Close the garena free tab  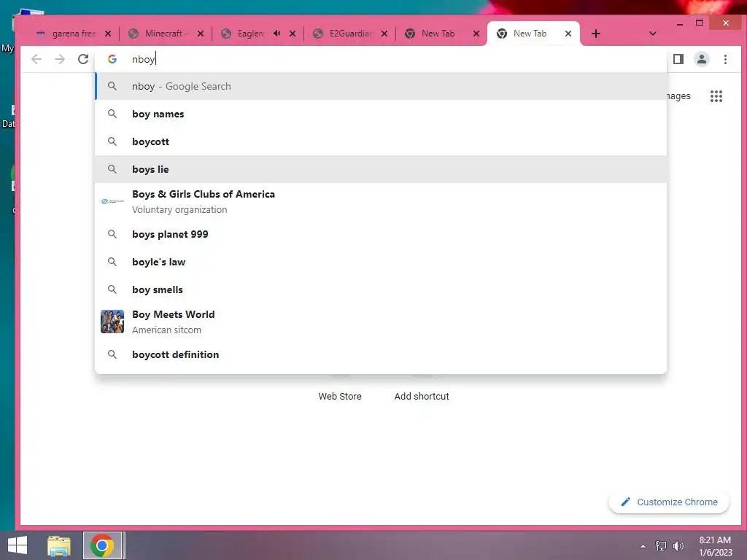[x=108, y=34]
